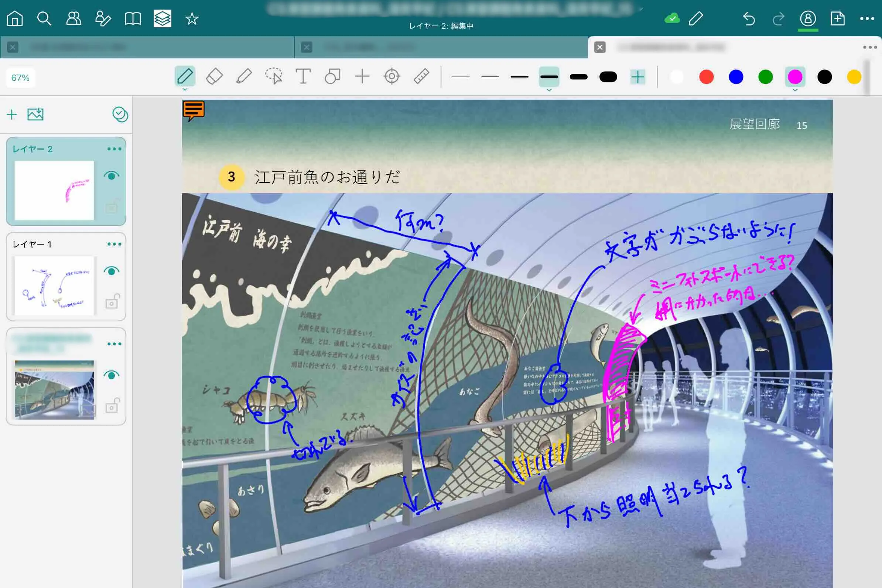Expand magenta color options chevron
The image size is (882, 588).
pos(795,90)
